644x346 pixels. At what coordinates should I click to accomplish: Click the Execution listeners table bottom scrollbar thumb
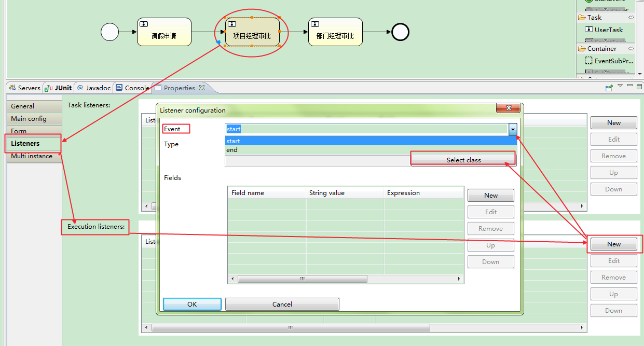(291, 327)
